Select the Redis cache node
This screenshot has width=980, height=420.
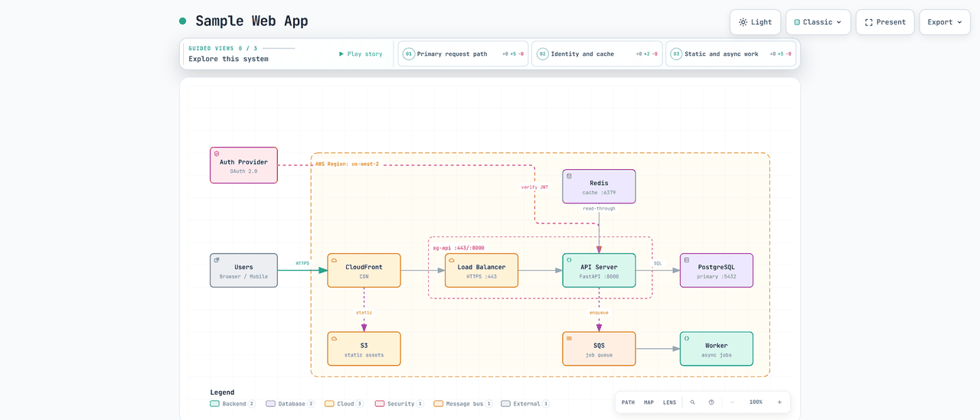599,187
